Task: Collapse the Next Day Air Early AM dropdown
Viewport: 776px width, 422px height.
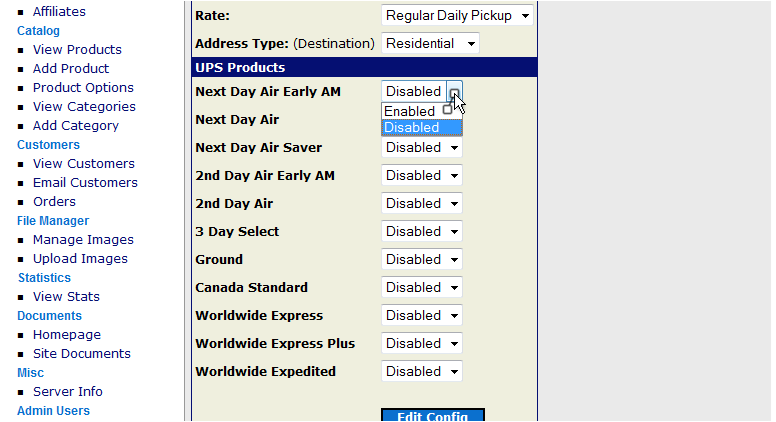Action: [x=421, y=92]
